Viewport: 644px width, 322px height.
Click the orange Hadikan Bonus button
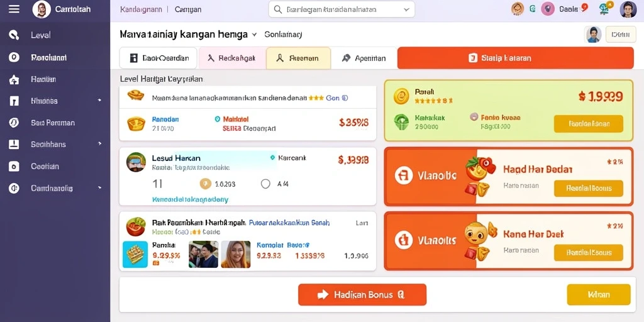click(362, 294)
